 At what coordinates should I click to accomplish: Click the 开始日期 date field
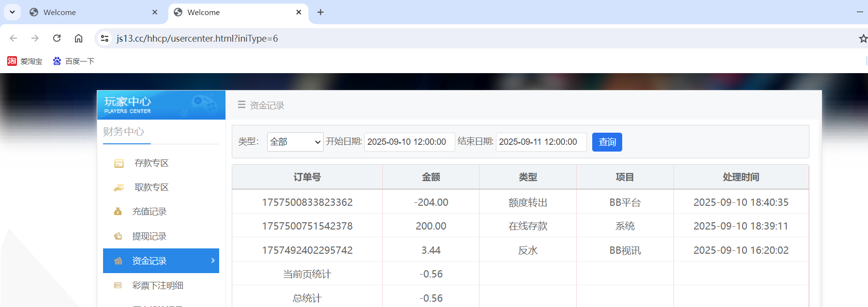(409, 142)
